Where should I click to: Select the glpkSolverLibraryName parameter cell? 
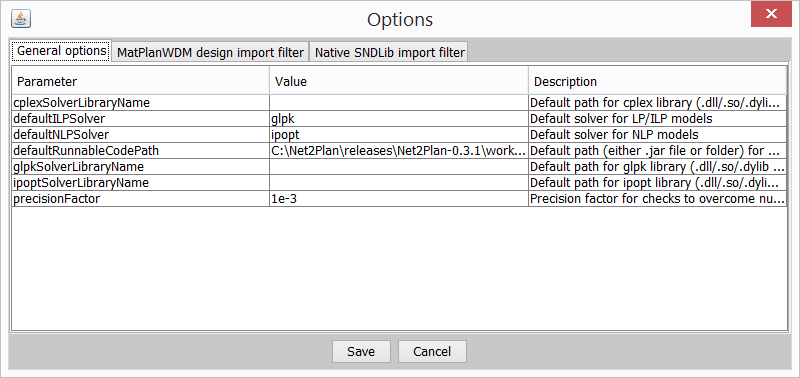tap(141, 167)
